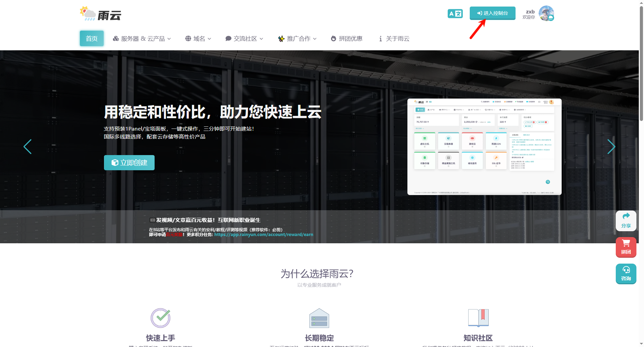Click the 立即创建 button

(129, 163)
